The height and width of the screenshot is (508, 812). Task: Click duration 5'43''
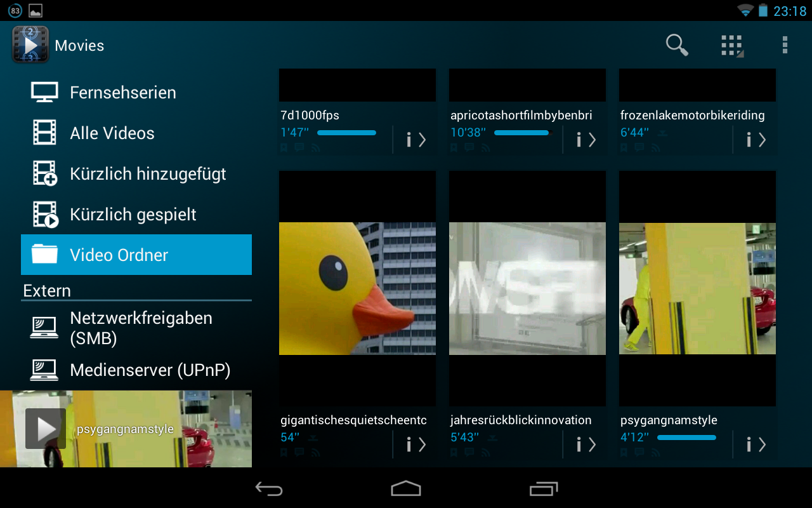point(464,438)
